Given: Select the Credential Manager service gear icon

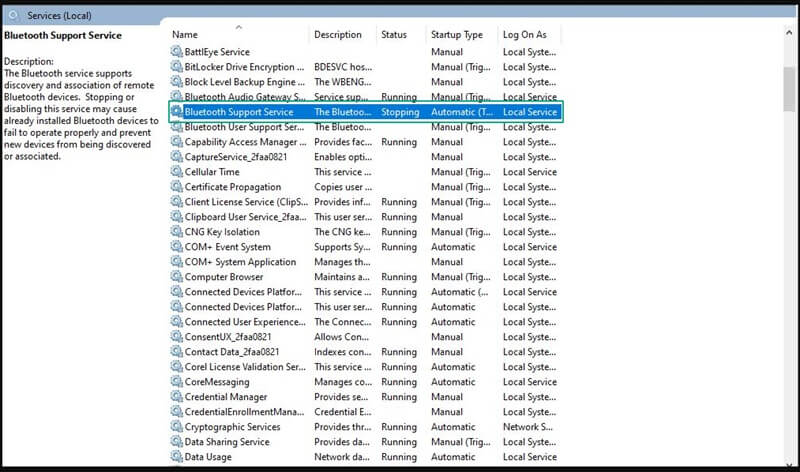Looking at the screenshot, I should tap(177, 397).
